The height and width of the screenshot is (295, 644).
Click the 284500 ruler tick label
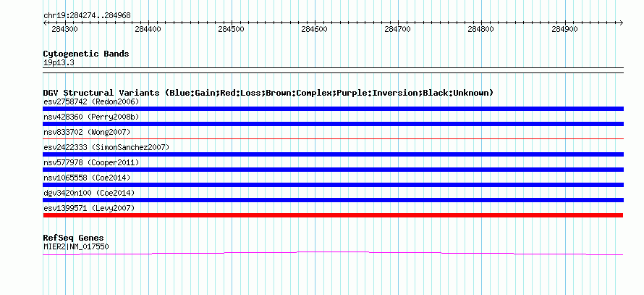coord(233,29)
